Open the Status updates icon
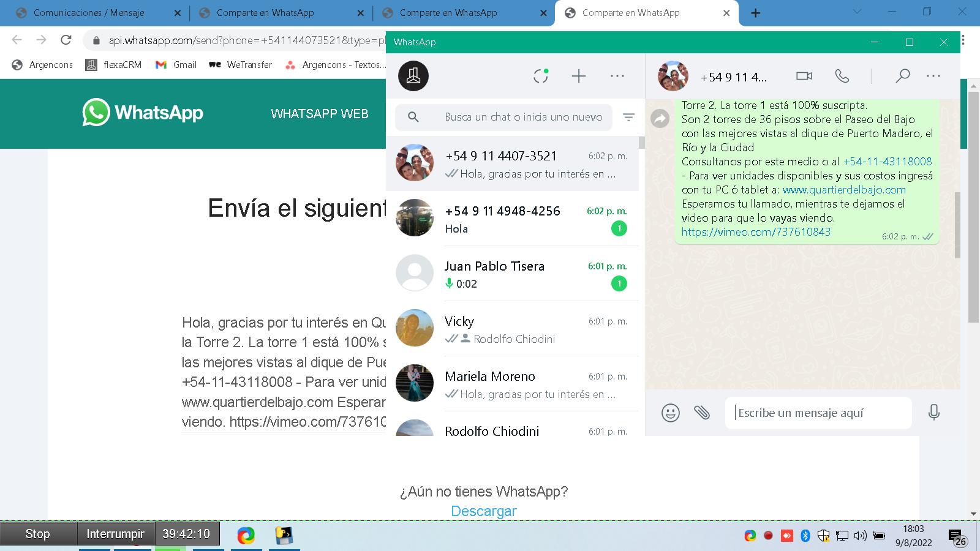The width and height of the screenshot is (980, 551). coord(541,76)
